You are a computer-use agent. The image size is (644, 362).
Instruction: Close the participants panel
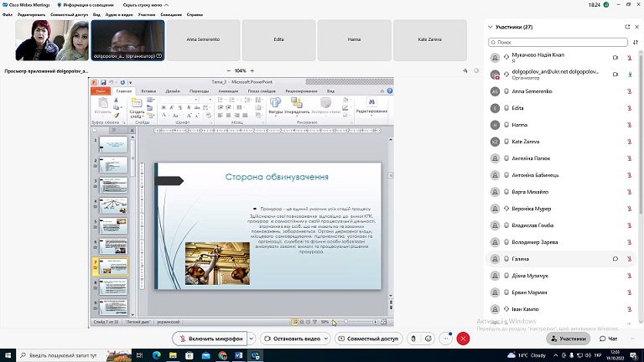(637, 27)
